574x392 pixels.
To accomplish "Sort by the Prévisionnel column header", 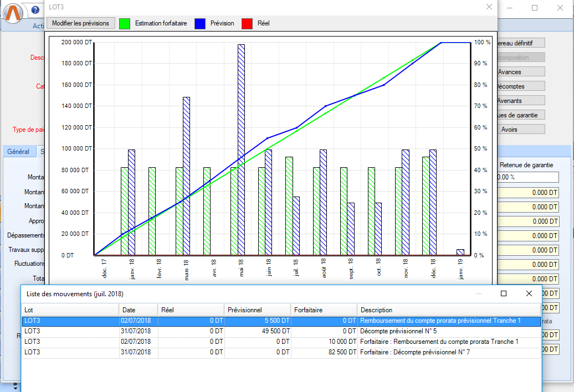I will pyautogui.click(x=257, y=310).
